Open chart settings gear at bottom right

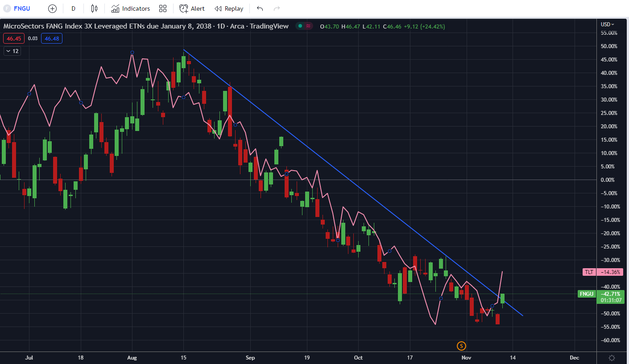(612, 358)
